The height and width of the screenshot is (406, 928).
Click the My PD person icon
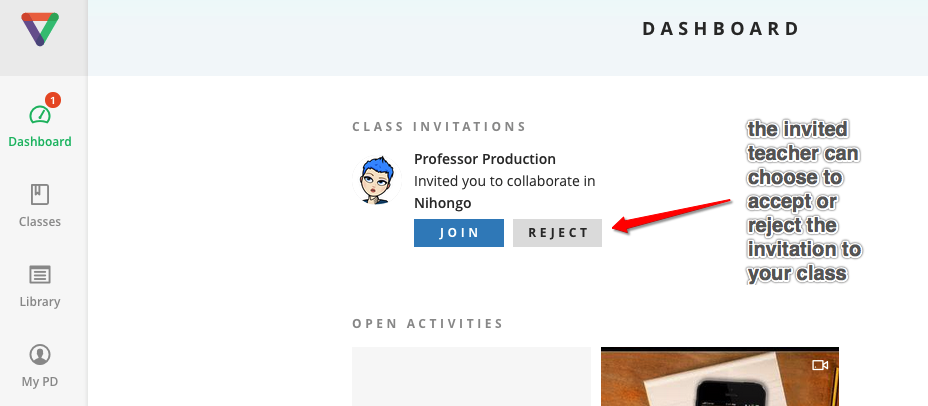(40, 354)
